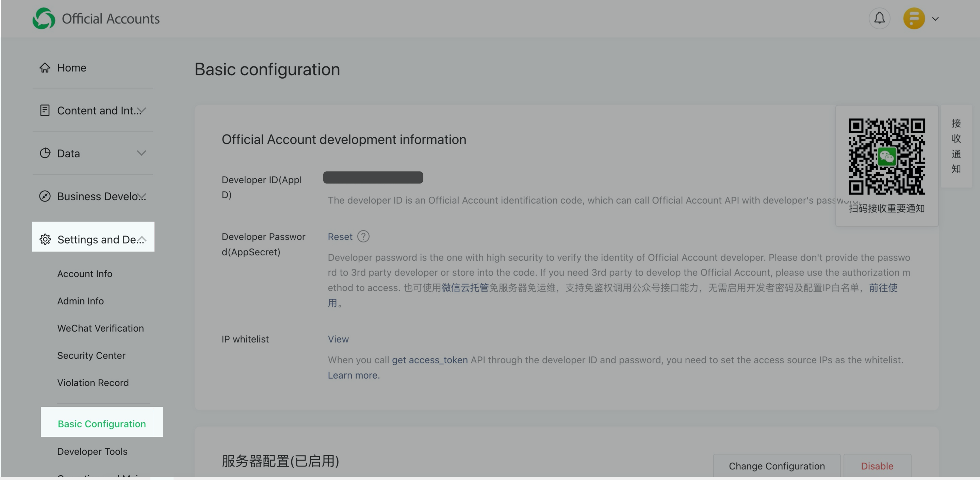
Task: Expand the Business Develo section
Action: click(142, 196)
